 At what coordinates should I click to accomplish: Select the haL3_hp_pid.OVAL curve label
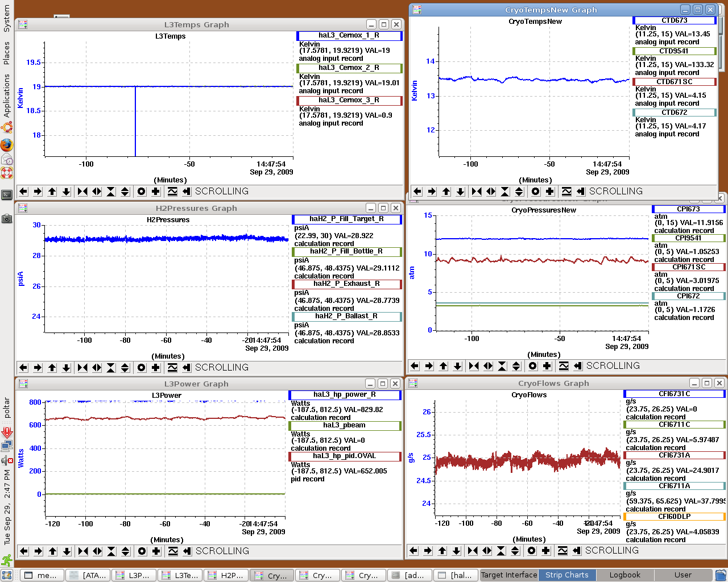pos(345,456)
